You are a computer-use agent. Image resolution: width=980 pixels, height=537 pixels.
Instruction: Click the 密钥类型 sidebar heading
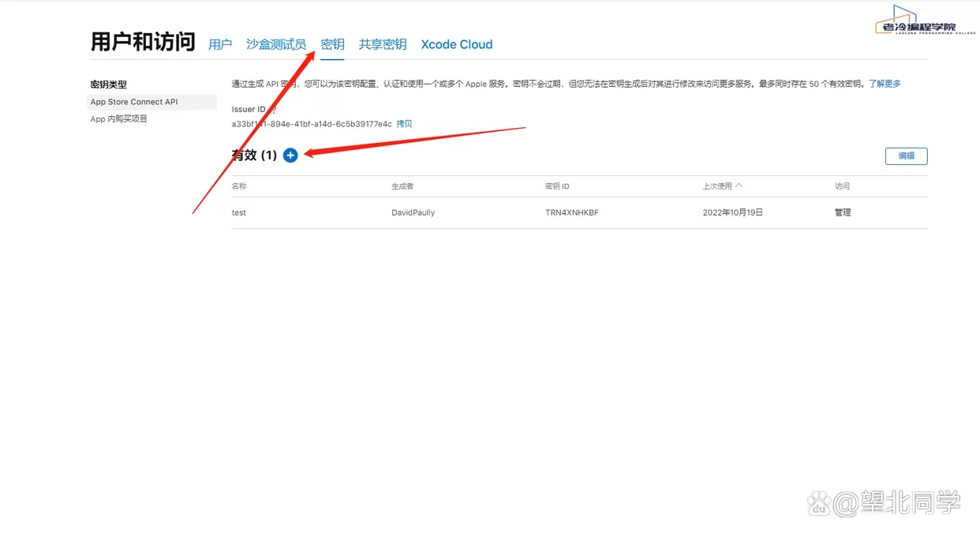coord(109,84)
